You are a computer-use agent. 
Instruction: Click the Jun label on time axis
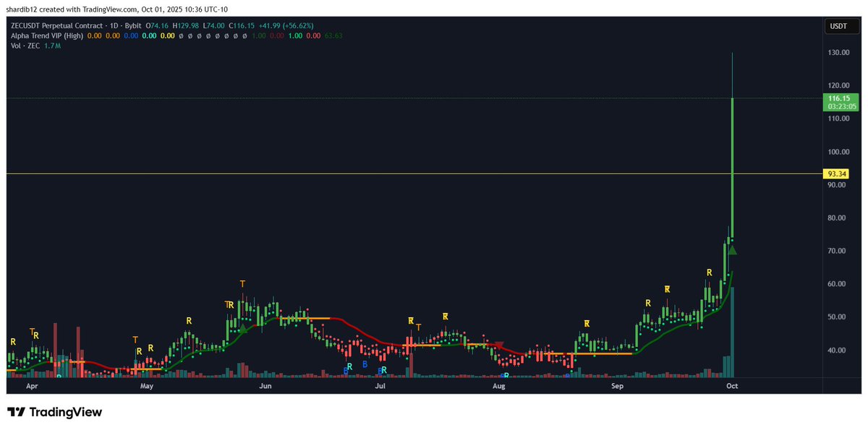pos(265,387)
